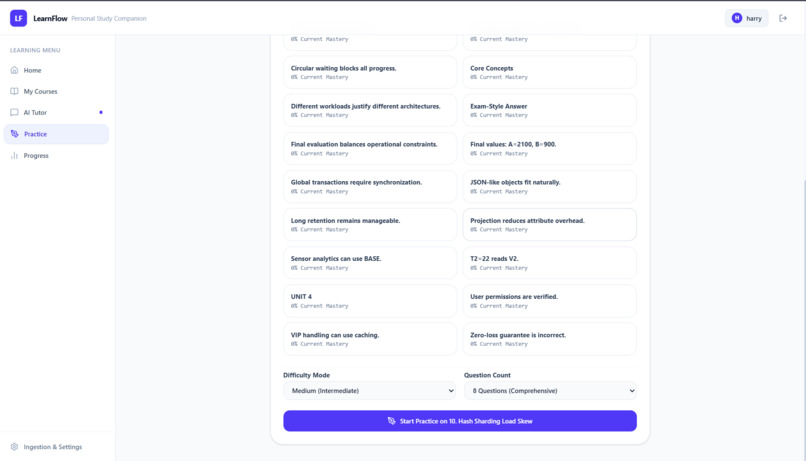806x461 pixels.
Task: Open AI Tutor menu item
Action: click(56, 112)
